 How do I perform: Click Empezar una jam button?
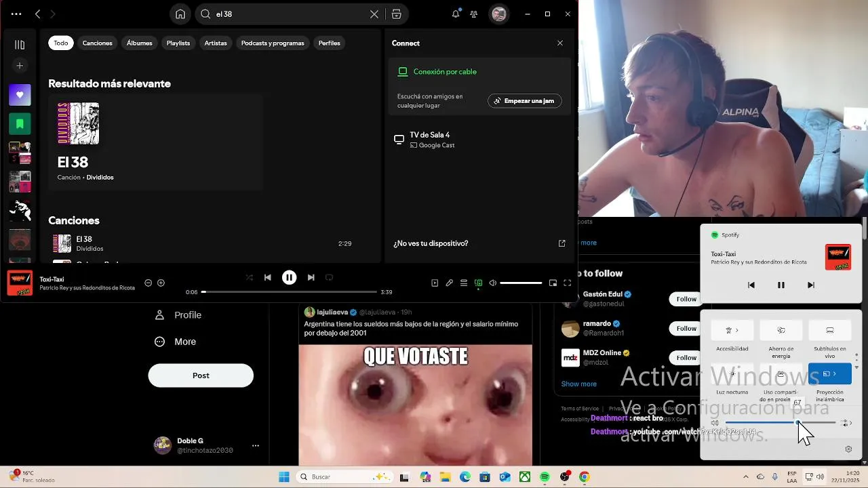pyautogui.click(x=525, y=101)
